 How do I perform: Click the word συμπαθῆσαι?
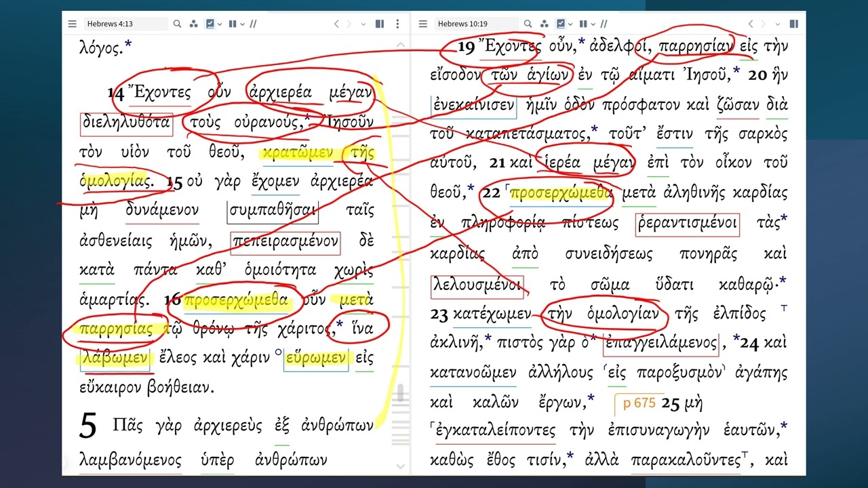(273, 211)
